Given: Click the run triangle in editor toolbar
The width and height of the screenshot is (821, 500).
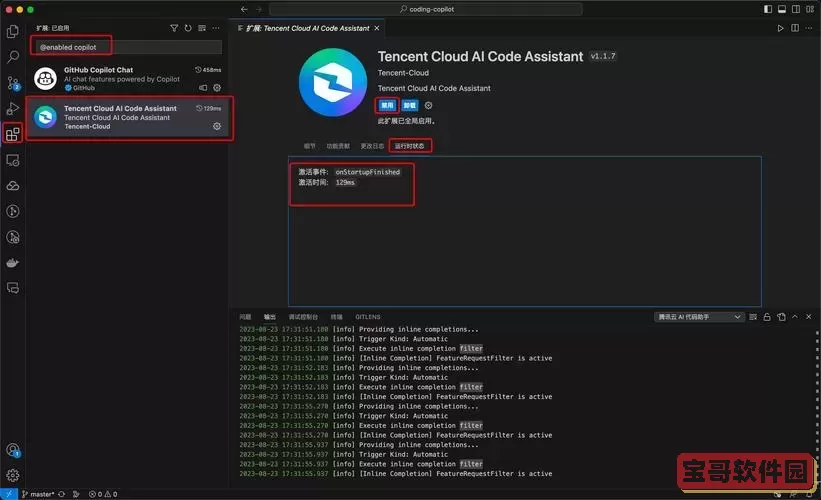Looking at the screenshot, I should [x=780, y=28].
